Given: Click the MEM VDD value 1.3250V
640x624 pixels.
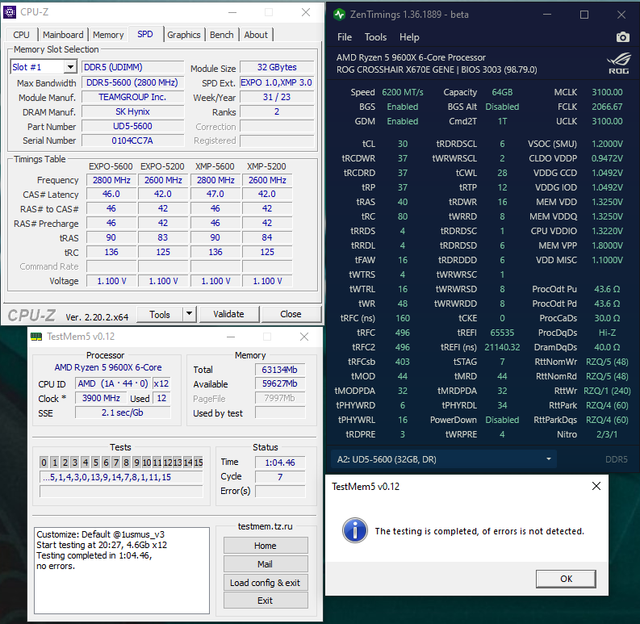Looking at the screenshot, I should 607,202.
